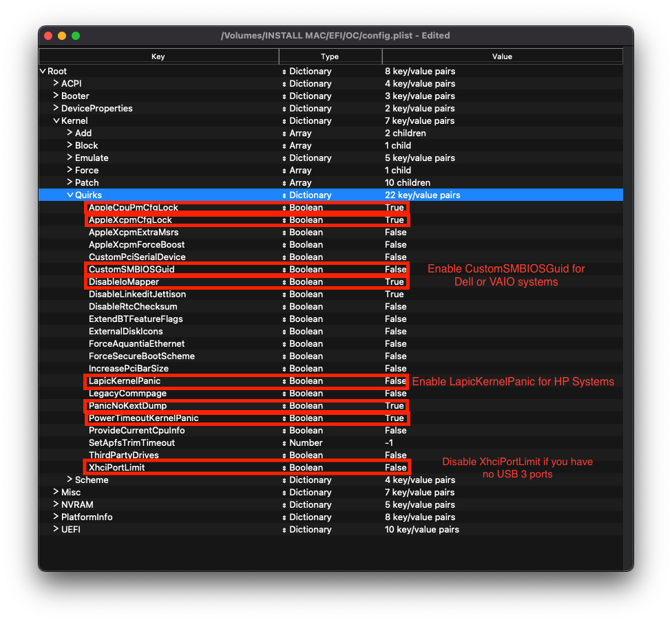Toggle AppleCpuPmCfgLock True value
Image resolution: width=672 pixels, height=622 pixels.
pyautogui.click(x=395, y=208)
